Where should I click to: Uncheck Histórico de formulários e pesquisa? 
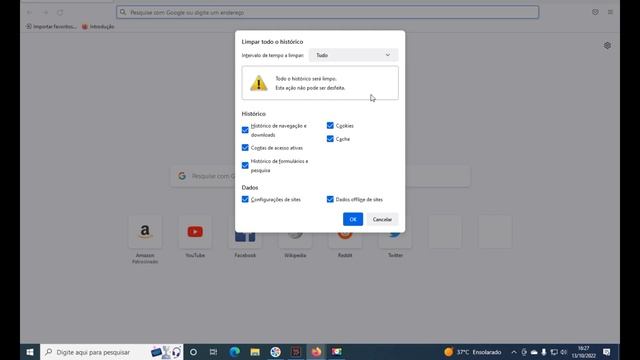(245, 165)
